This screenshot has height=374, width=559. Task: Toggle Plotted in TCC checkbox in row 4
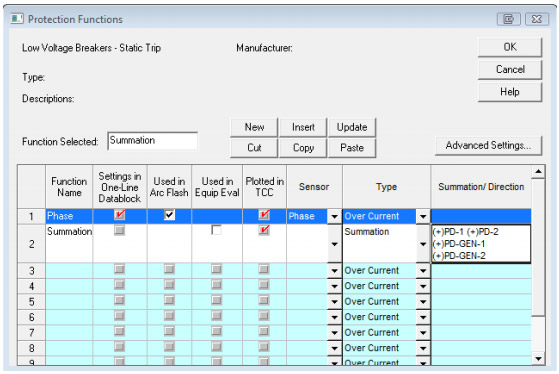point(264,285)
